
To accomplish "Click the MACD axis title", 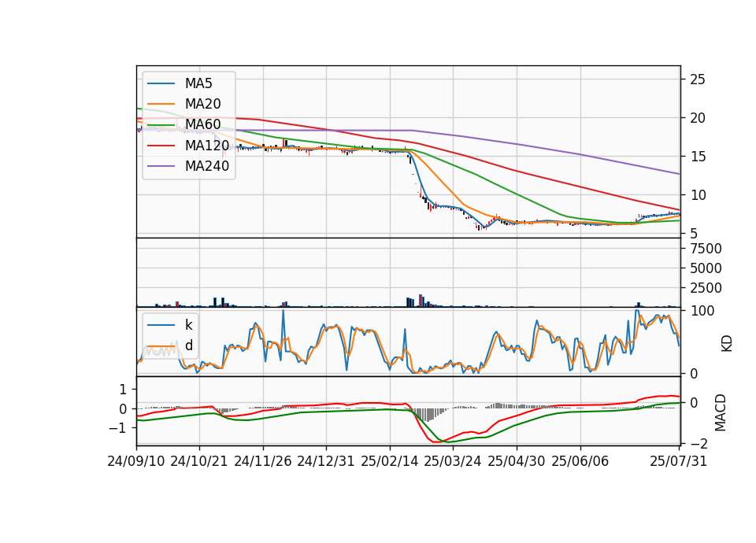I will click(721, 412).
